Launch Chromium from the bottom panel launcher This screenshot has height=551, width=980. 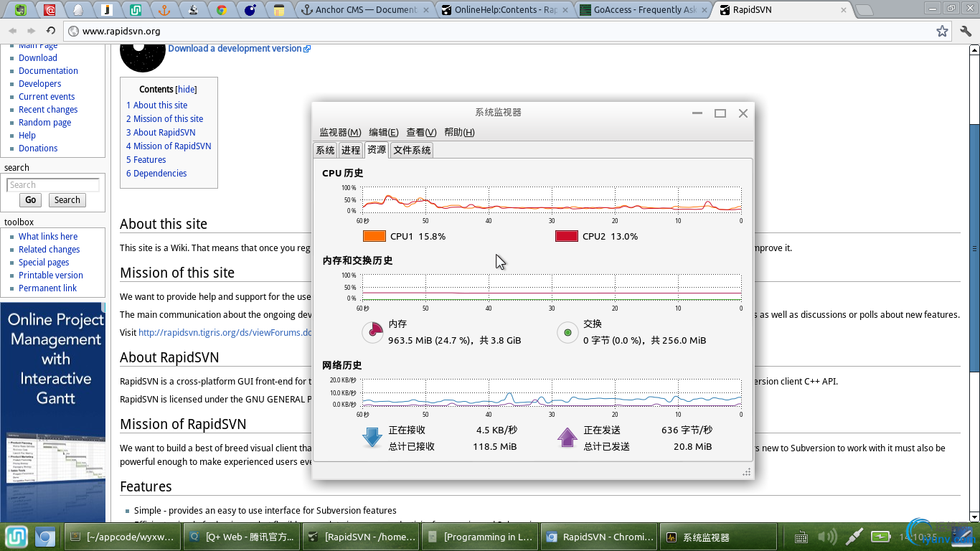click(45, 537)
